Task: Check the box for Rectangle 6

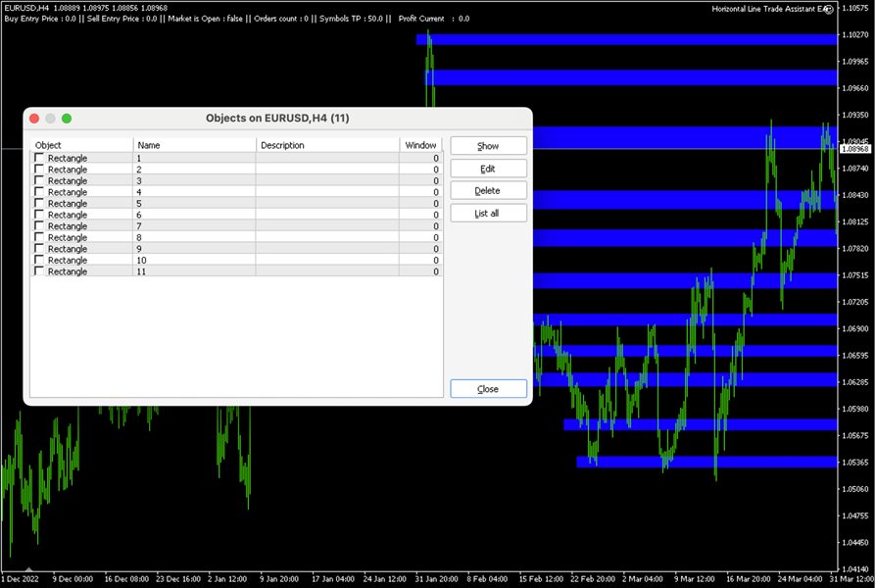Action: pos(39,215)
